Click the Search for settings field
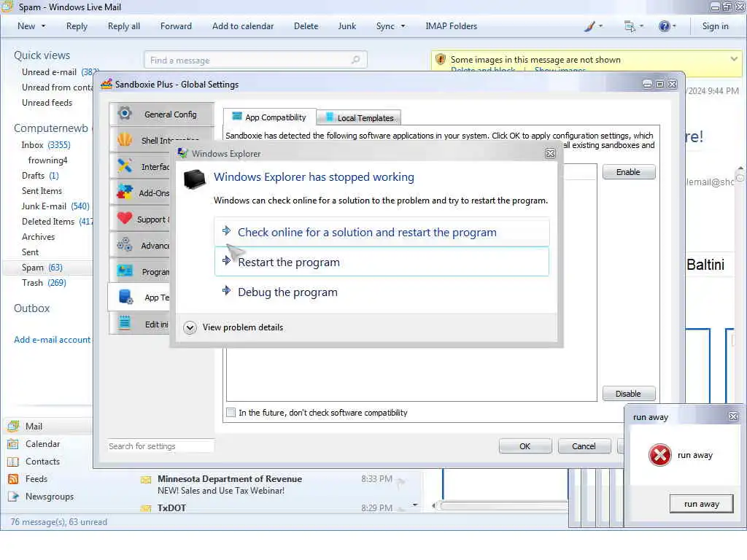Viewport: 747px width, 560px height. click(160, 446)
